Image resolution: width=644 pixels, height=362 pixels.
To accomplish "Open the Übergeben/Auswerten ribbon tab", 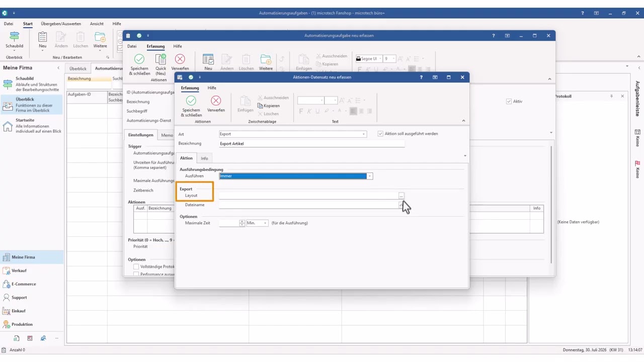I will (x=61, y=24).
